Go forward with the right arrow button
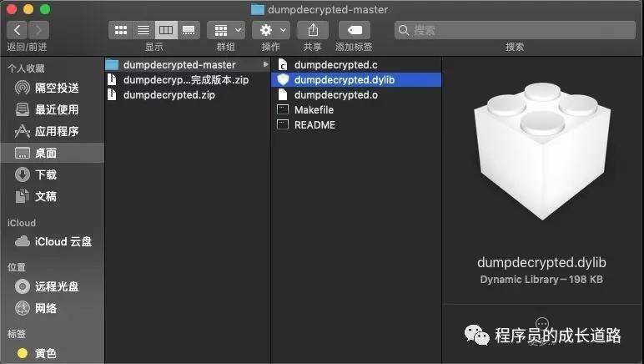Viewport: 644px width, 364px height. [38, 30]
